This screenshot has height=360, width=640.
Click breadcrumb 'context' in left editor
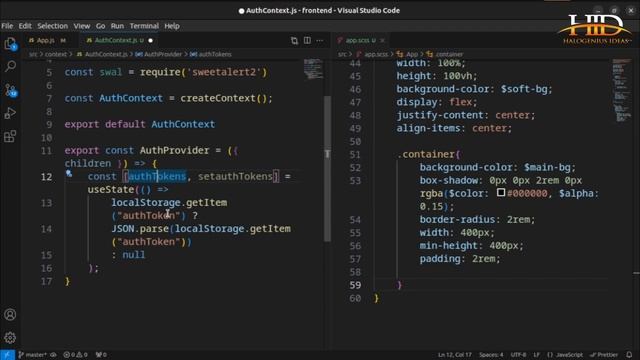(x=56, y=54)
